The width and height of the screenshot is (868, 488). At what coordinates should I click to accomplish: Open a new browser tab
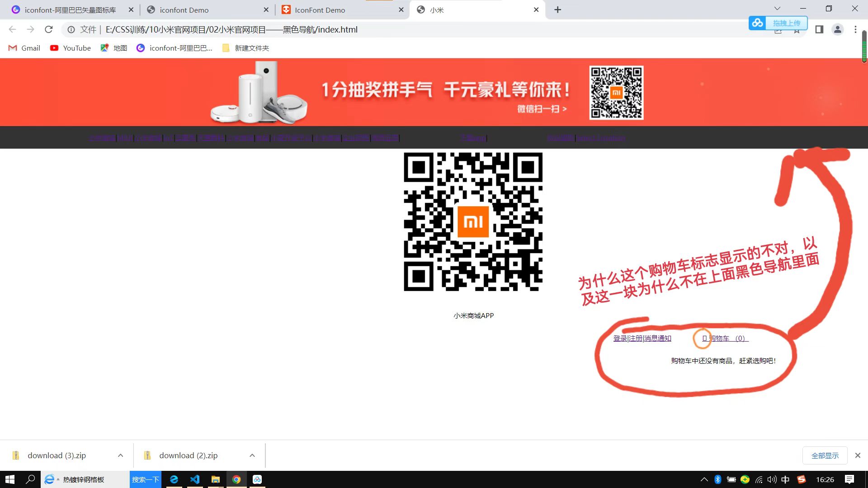pyautogui.click(x=558, y=10)
